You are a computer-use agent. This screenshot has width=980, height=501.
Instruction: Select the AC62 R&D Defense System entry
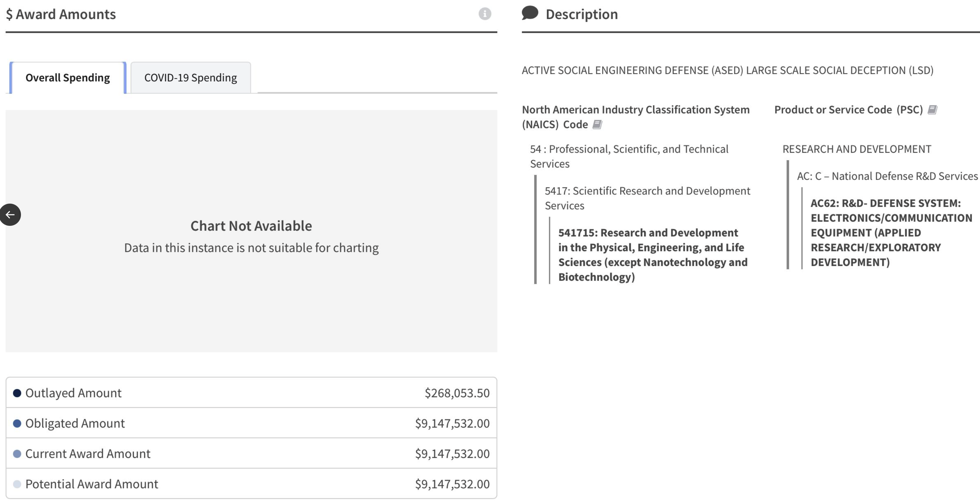[891, 232]
